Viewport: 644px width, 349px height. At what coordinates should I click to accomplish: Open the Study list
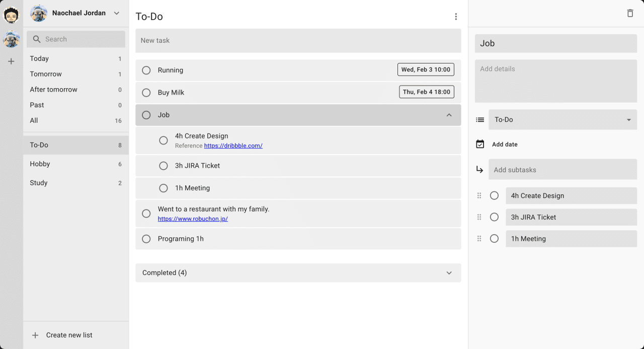coord(76,183)
